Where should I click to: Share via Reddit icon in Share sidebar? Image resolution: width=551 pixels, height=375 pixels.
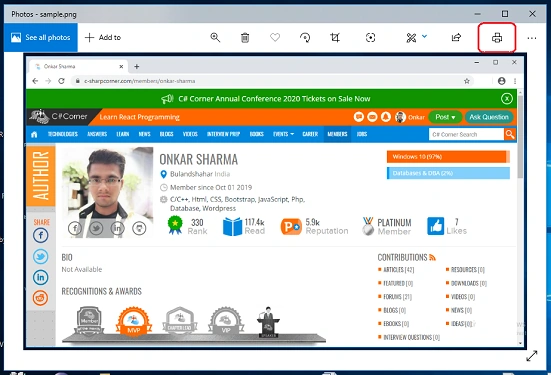point(40,298)
